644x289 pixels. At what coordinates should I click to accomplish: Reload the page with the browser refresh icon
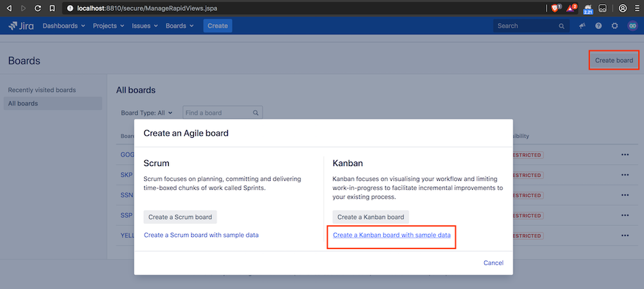(x=38, y=8)
